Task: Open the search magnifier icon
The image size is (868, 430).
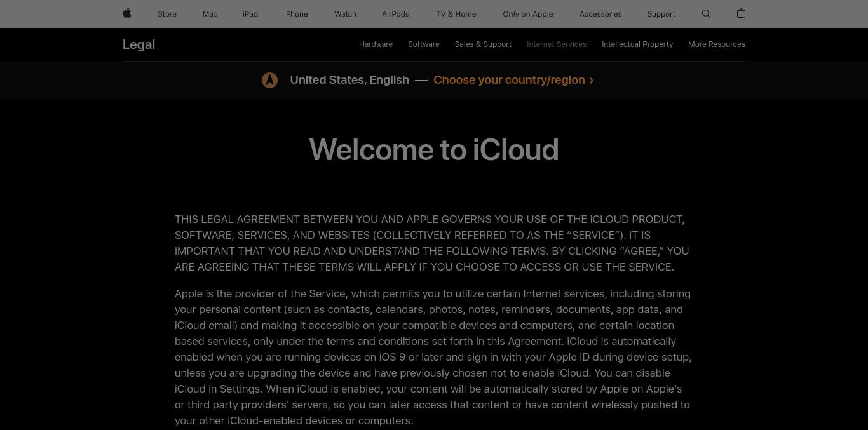Action: [x=706, y=14]
